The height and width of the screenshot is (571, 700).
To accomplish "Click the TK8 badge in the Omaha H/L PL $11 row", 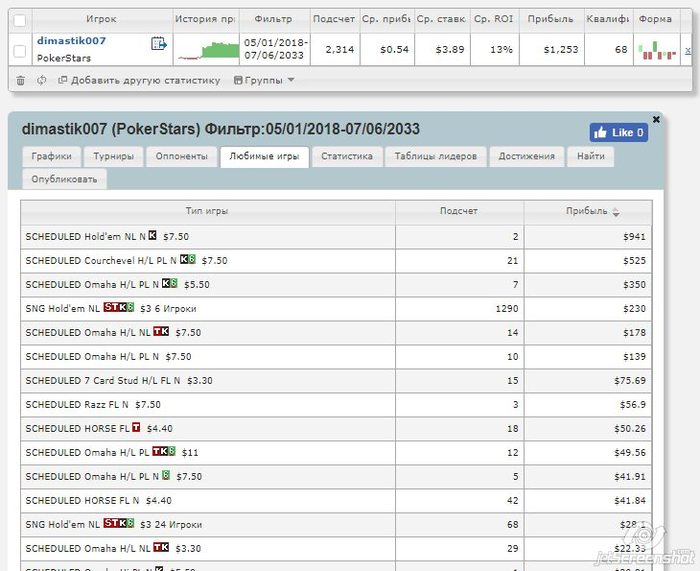I will pos(164,451).
